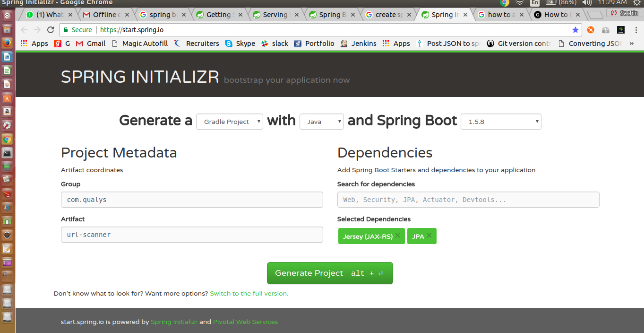
Task: Open Files manager in the launcher
Action: 7,29
